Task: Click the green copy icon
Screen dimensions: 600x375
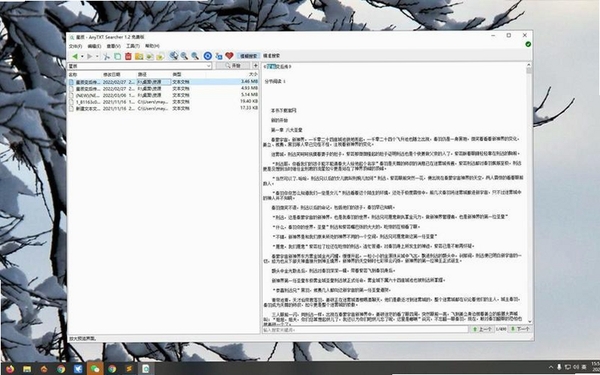Action: (x=117, y=56)
